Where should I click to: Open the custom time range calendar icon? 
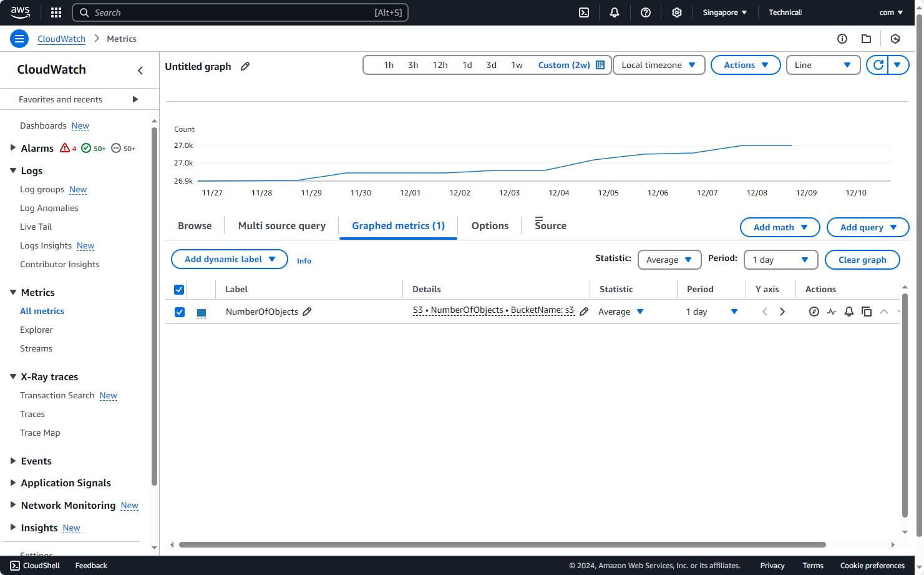600,65
